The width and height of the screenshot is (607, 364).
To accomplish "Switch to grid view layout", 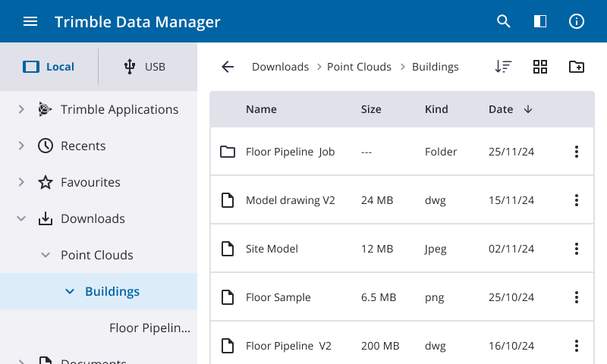I will pyautogui.click(x=540, y=67).
